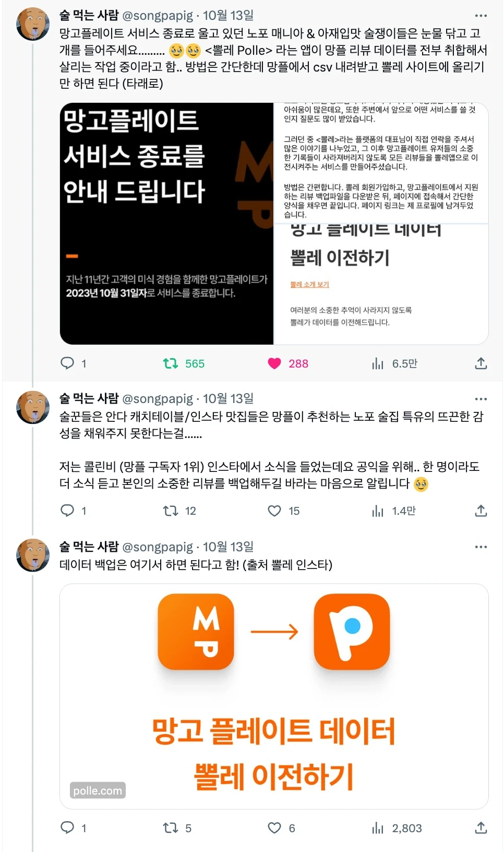Open the more options menu on first tweet
The image size is (504, 852).
[x=481, y=16]
